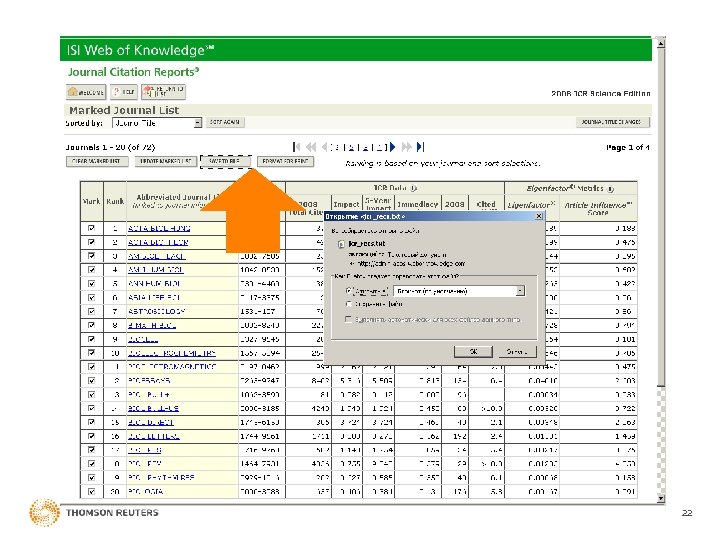Click the JCR Data info icon

coord(413,188)
